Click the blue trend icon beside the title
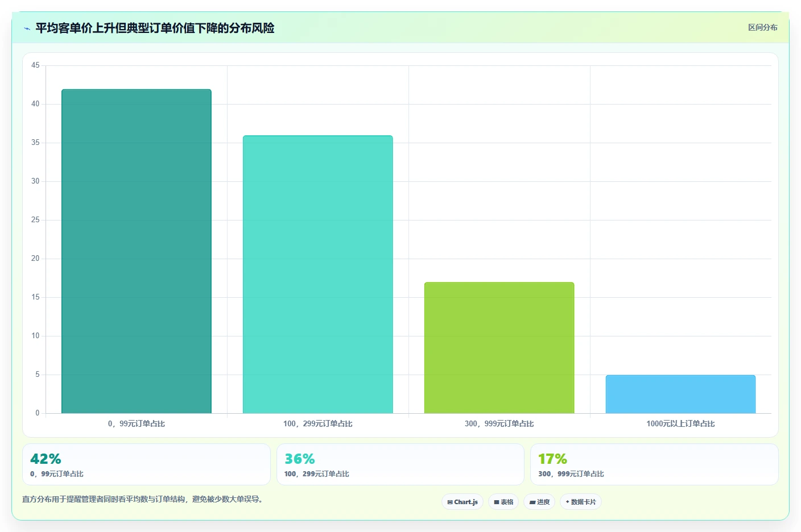This screenshot has width=801, height=532. coord(27,28)
